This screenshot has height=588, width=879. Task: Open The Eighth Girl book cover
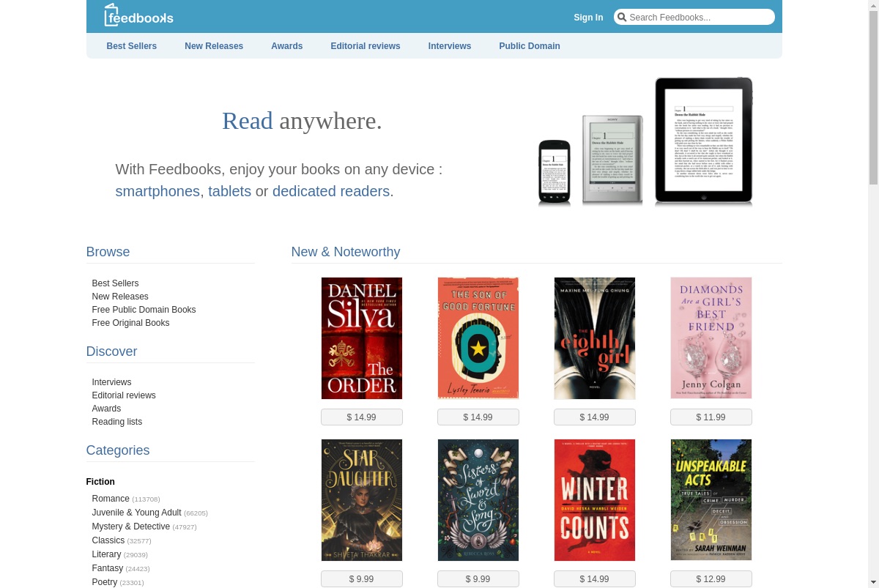click(x=595, y=338)
